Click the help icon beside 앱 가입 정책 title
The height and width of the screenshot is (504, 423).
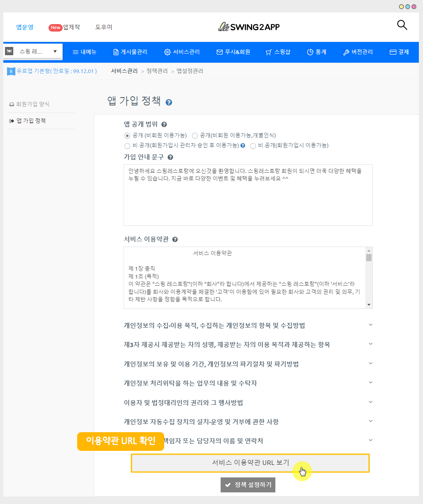click(x=169, y=103)
